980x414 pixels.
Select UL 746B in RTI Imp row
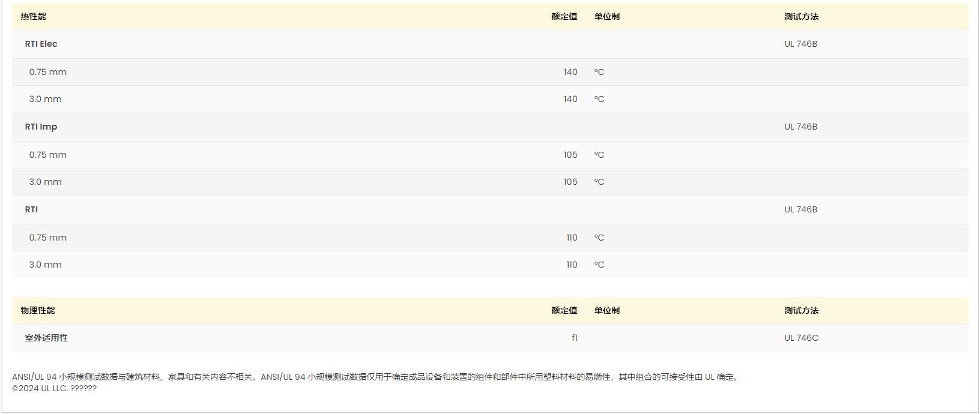pyautogui.click(x=800, y=127)
